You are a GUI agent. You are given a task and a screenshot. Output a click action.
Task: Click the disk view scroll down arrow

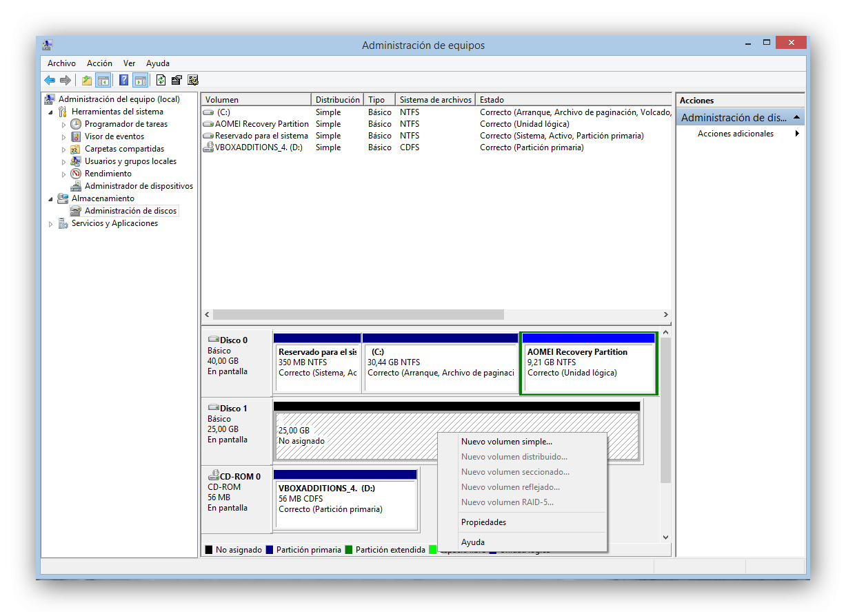click(665, 537)
